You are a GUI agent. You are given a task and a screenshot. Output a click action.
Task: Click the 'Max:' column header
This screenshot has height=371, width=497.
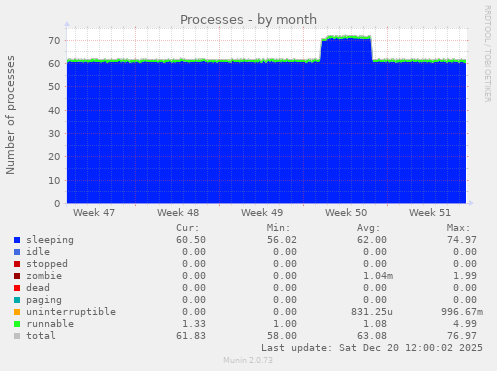pos(458,228)
